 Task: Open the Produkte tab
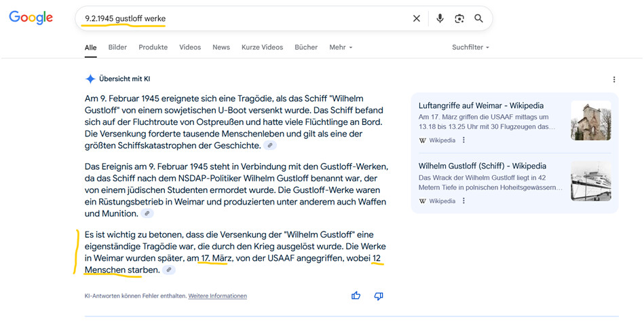[153, 48]
